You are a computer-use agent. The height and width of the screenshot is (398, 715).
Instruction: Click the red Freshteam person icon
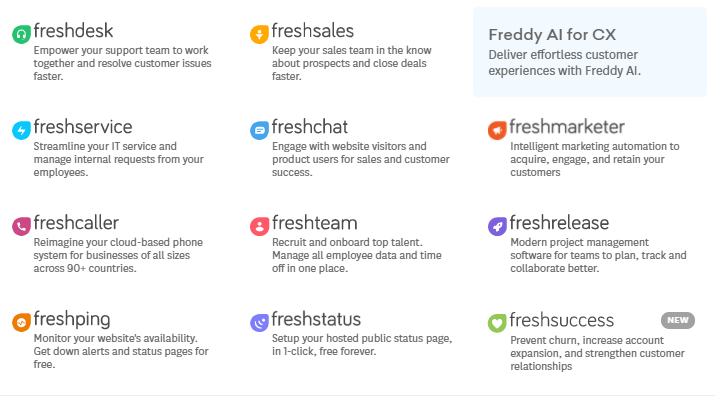click(x=259, y=226)
